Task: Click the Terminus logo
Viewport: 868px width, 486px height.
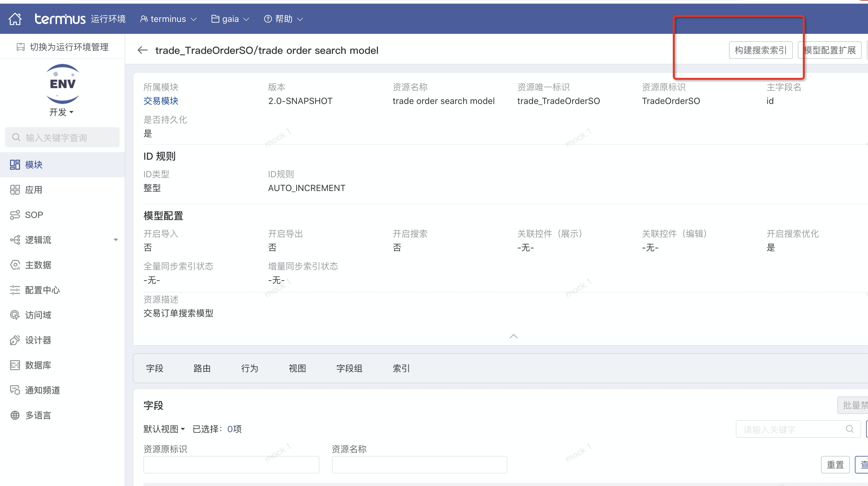Action: tap(60, 19)
